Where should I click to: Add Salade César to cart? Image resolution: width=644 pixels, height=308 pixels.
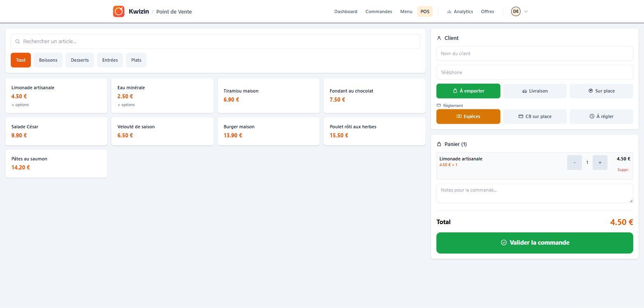56,131
